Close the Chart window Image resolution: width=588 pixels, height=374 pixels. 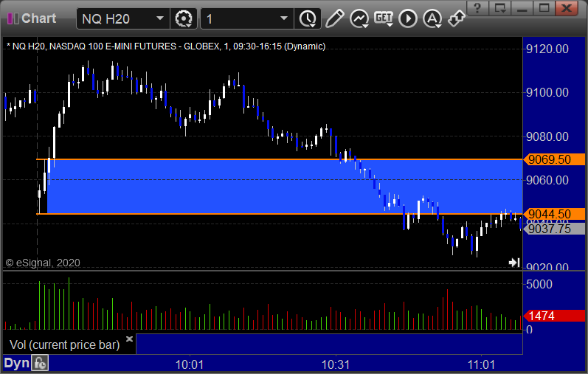click(x=567, y=7)
